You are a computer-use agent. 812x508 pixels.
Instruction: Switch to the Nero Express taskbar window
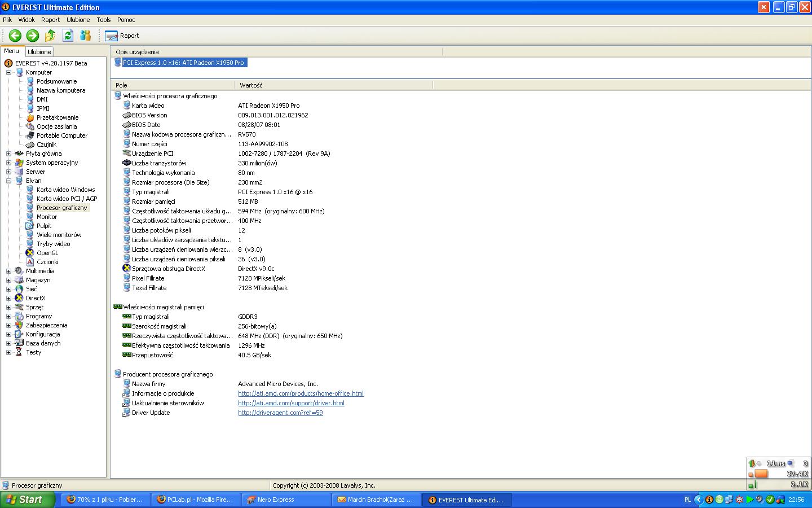point(286,500)
